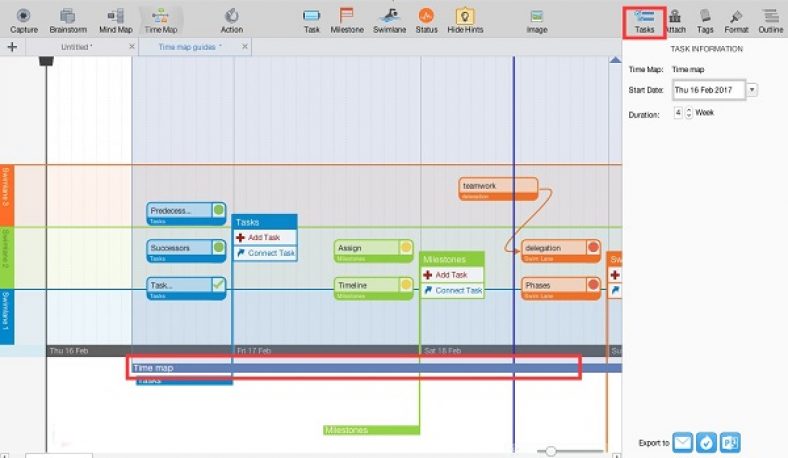788x458 pixels.
Task: Click Hide Hints lightbulb icon
Action: click(x=465, y=21)
